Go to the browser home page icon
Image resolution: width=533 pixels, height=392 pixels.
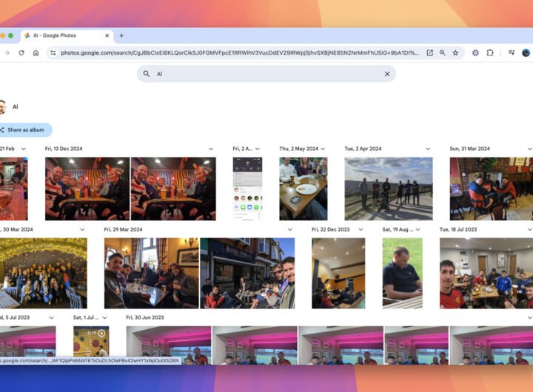pos(36,53)
